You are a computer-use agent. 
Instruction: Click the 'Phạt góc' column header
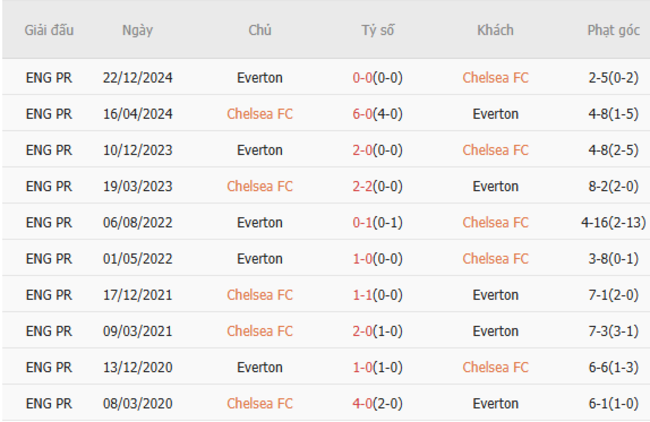[x=613, y=30]
